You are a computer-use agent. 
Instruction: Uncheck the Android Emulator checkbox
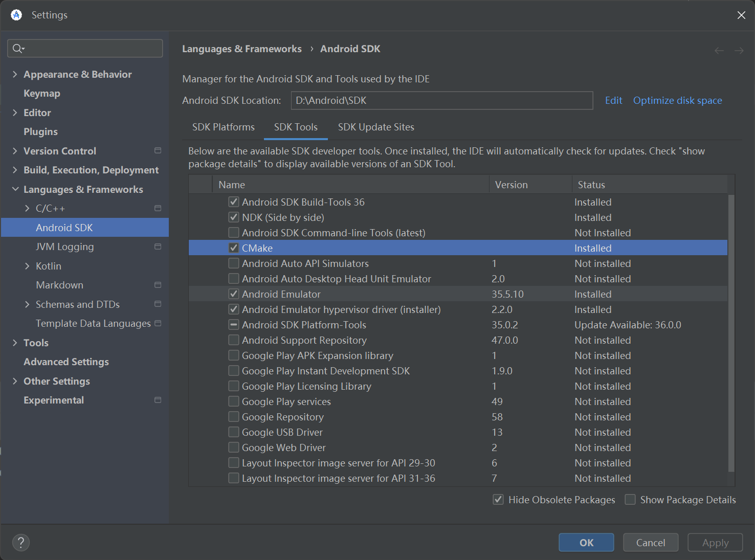pyautogui.click(x=234, y=294)
